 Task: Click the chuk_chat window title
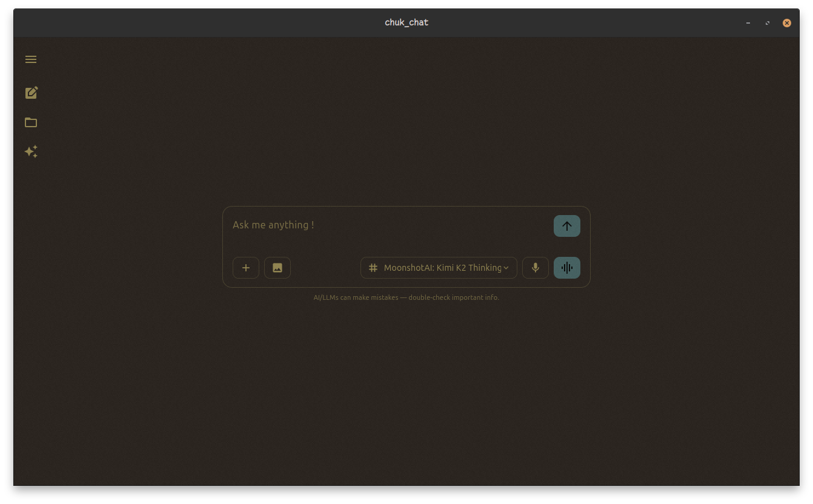(x=406, y=22)
